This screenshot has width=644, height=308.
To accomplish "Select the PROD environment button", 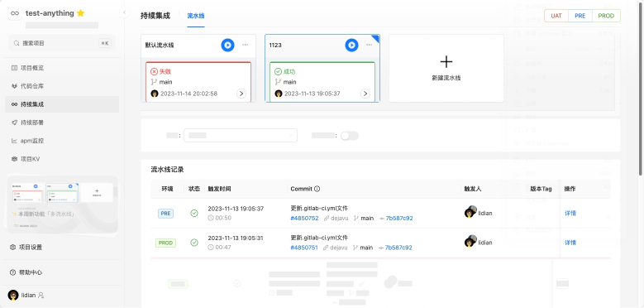I will 606,16.
